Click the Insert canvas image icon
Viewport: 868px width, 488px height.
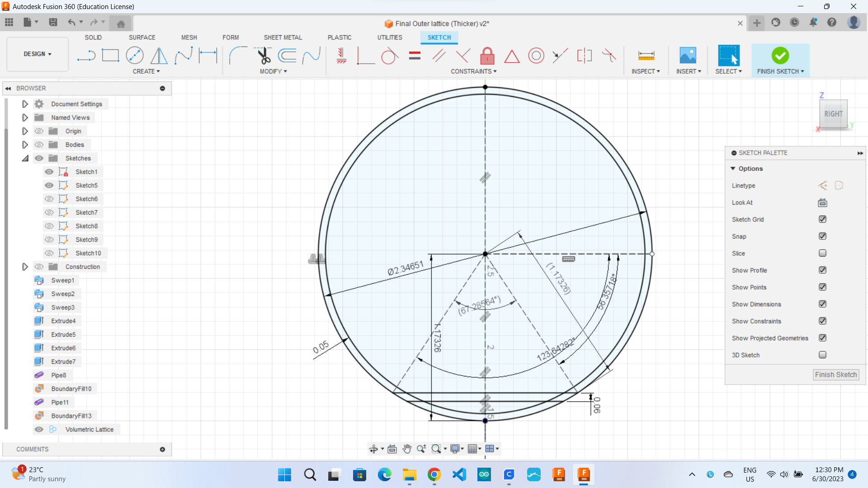(688, 55)
